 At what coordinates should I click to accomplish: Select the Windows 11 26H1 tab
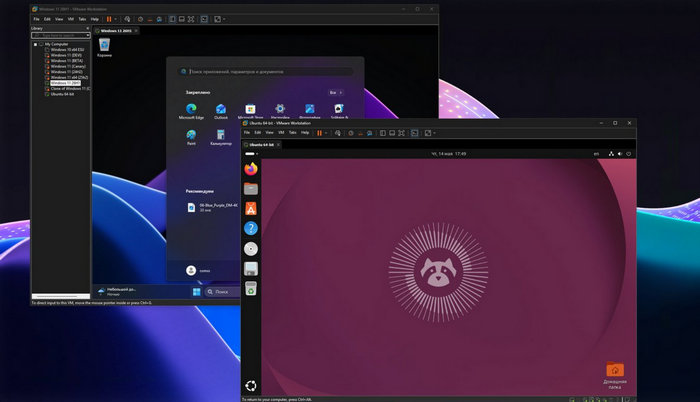pyautogui.click(x=116, y=31)
